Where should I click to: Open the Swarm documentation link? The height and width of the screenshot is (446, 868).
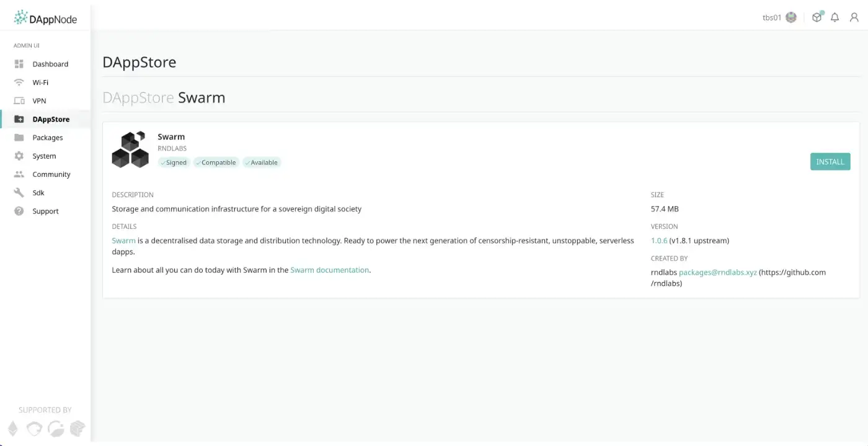tap(329, 270)
